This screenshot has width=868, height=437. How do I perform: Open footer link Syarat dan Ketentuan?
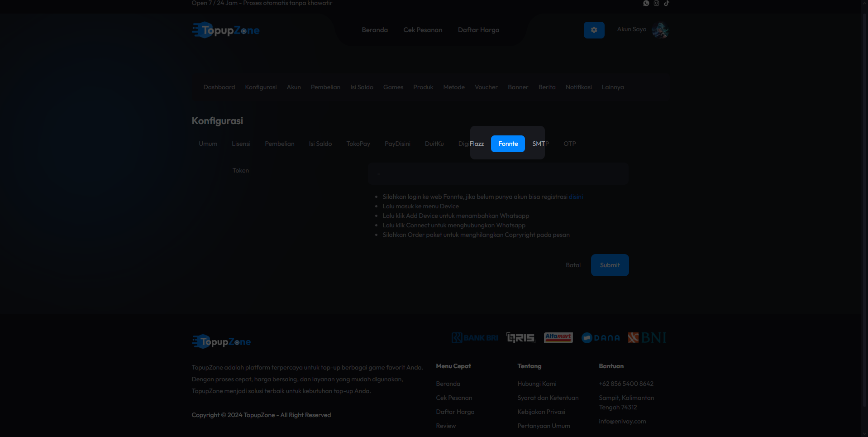click(548, 398)
